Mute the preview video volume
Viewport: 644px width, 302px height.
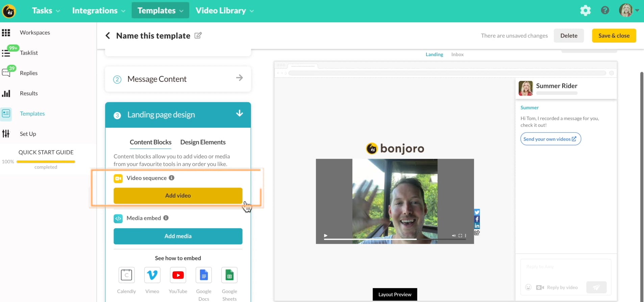point(454,235)
